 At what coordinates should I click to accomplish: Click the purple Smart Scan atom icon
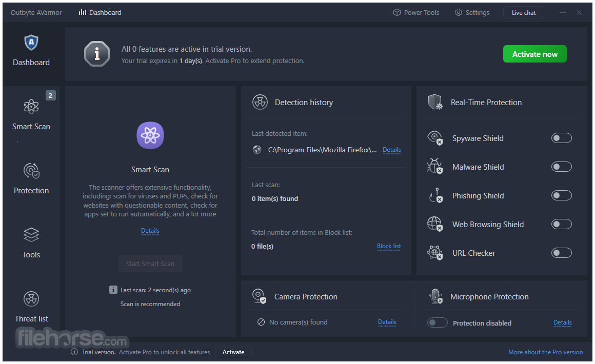(150, 135)
